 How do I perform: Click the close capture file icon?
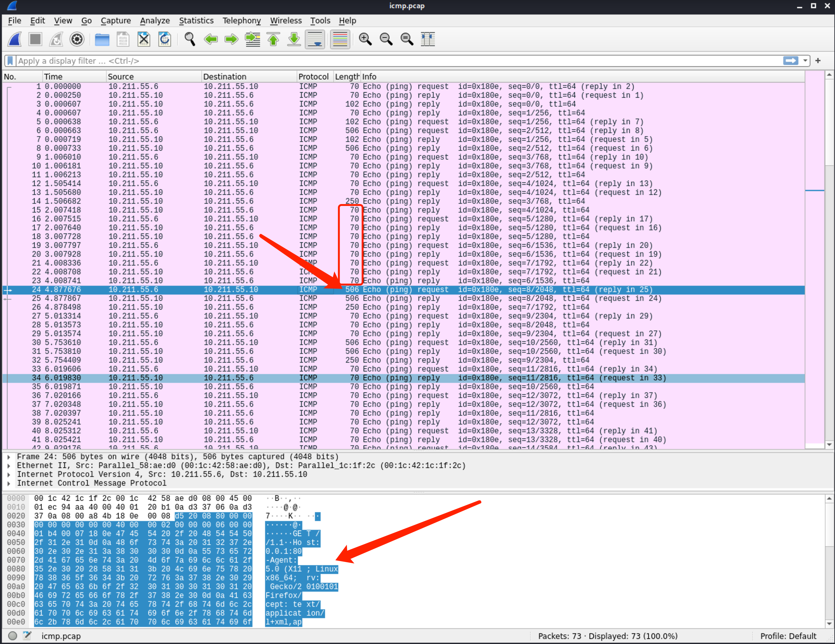[x=144, y=39]
